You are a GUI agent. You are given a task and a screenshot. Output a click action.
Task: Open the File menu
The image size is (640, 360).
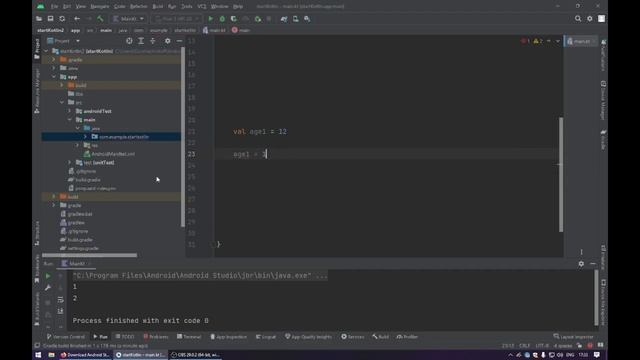pos(54,7)
